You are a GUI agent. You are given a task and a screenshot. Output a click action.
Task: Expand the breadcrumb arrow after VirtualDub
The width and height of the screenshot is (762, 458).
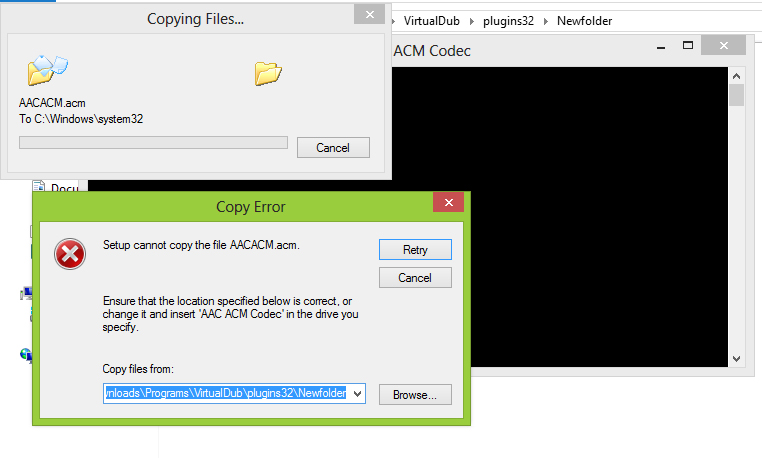[x=471, y=21]
